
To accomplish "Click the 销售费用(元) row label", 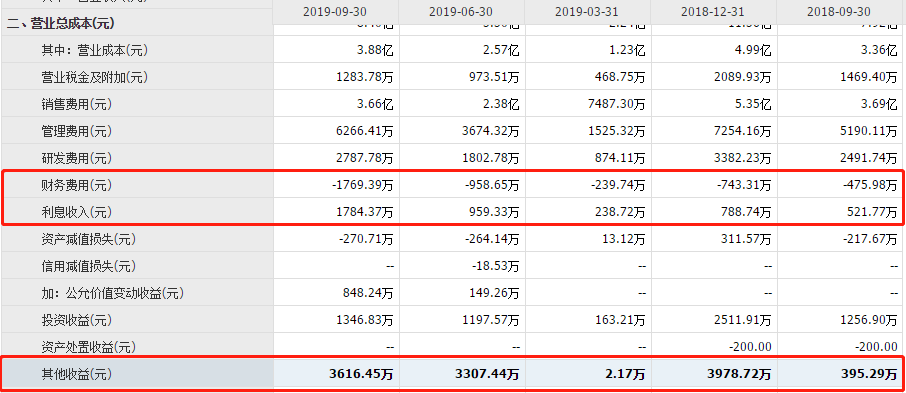I will [x=76, y=105].
